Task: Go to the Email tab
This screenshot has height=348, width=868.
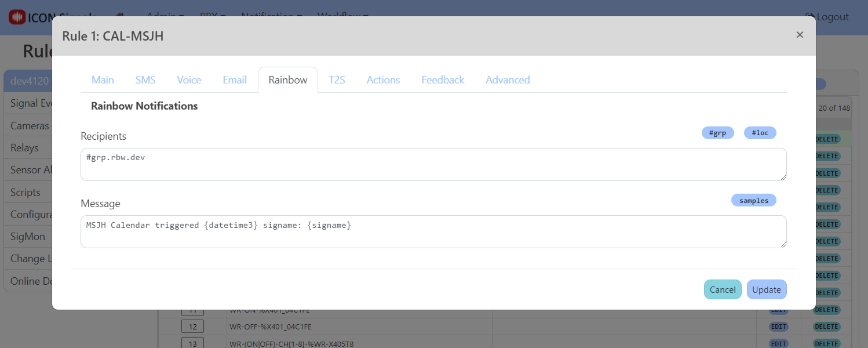Action: coord(235,80)
